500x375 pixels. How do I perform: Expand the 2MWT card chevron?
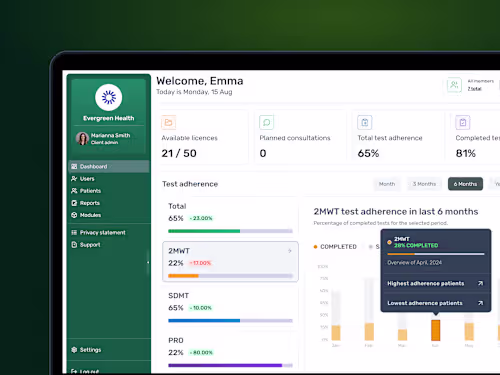(290, 251)
